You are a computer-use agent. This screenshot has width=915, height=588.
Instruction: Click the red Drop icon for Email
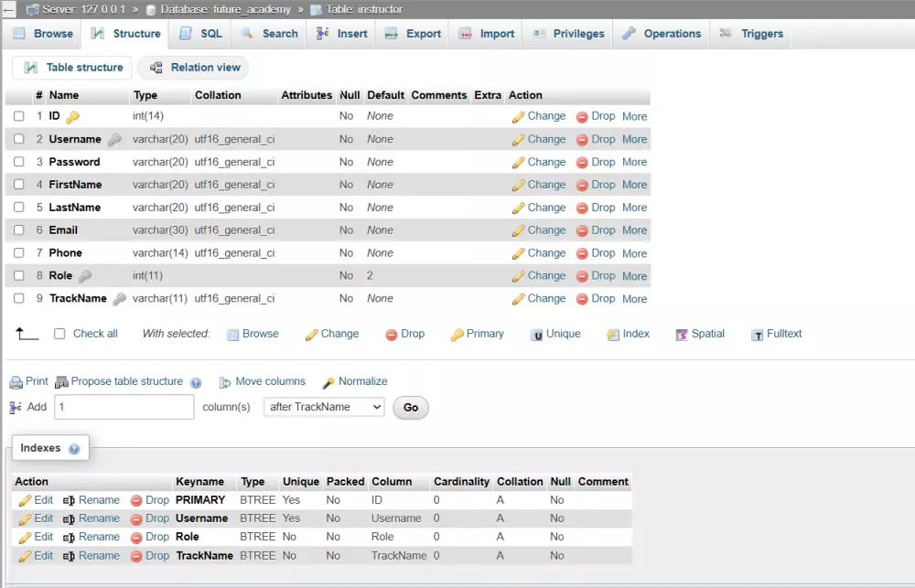582,230
